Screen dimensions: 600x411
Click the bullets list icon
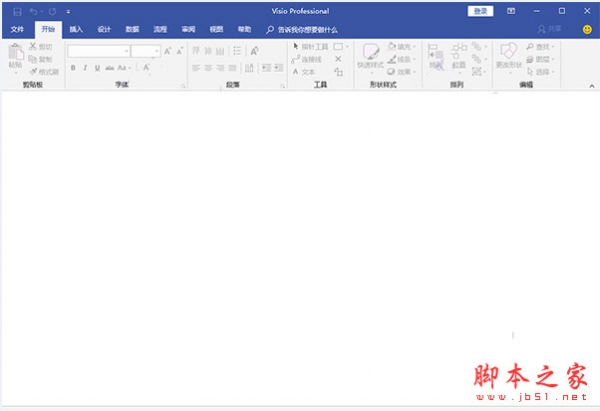coord(237,51)
